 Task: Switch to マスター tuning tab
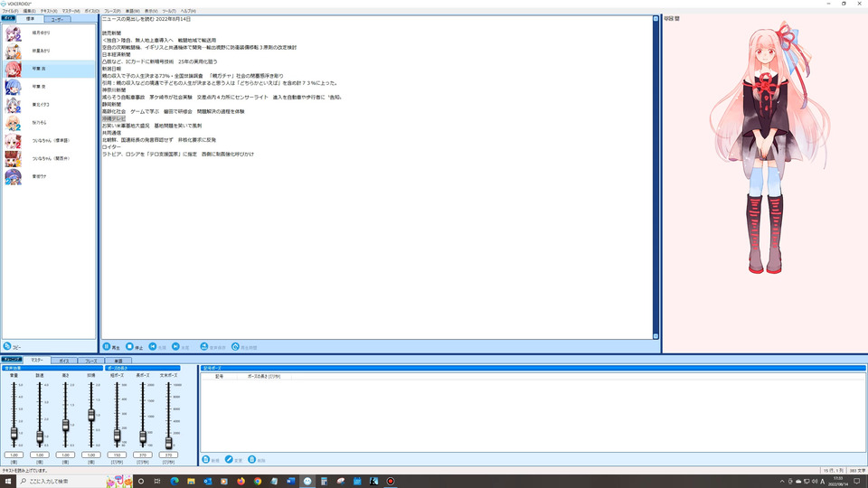click(x=36, y=361)
